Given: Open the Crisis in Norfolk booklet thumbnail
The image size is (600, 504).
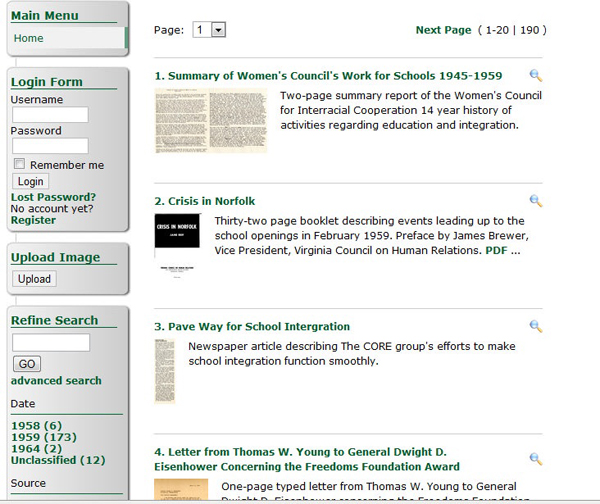Looking at the screenshot, I should [177, 240].
